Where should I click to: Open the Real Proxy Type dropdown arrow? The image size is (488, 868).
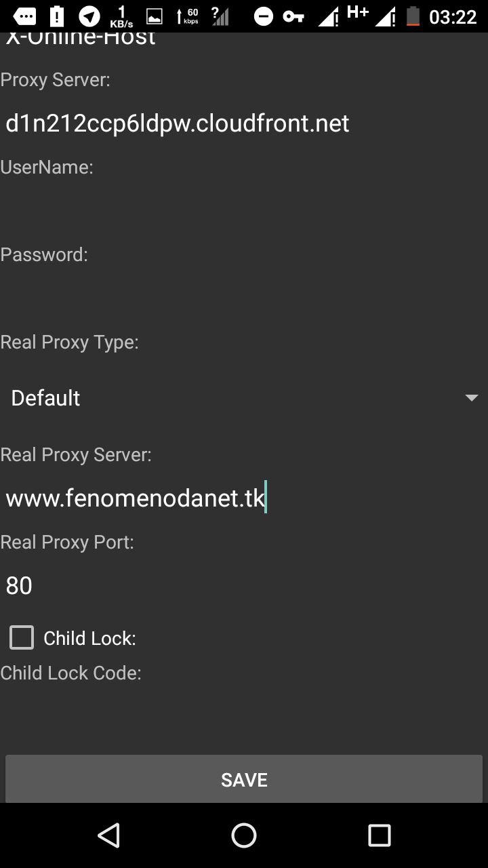point(472,398)
